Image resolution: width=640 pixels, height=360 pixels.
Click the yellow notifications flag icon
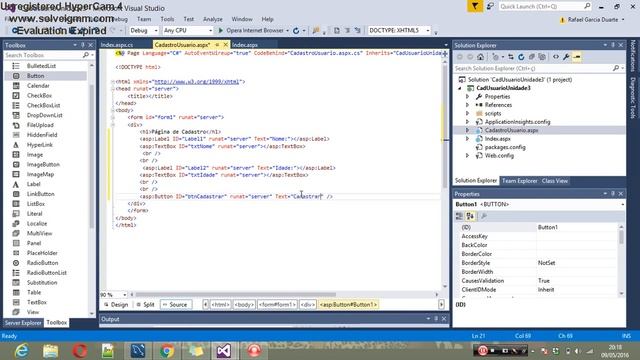pos(475,6)
